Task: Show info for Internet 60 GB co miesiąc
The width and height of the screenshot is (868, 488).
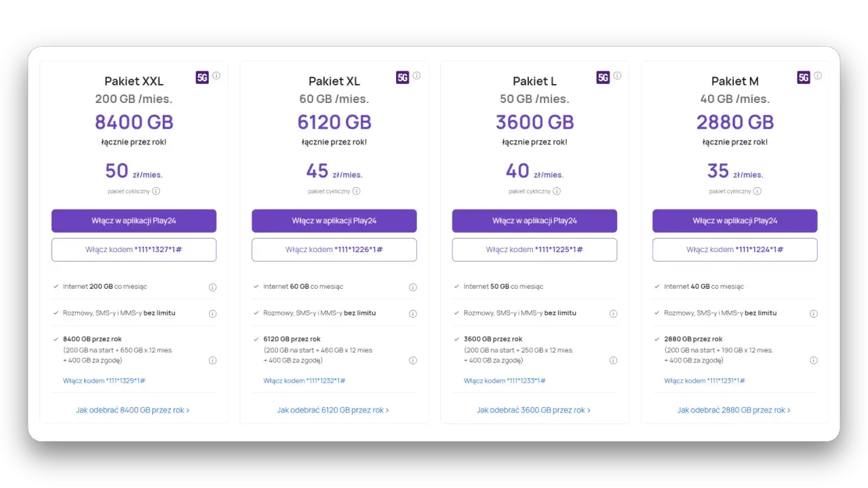Action: pyautogui.click(x=413, y=287)
